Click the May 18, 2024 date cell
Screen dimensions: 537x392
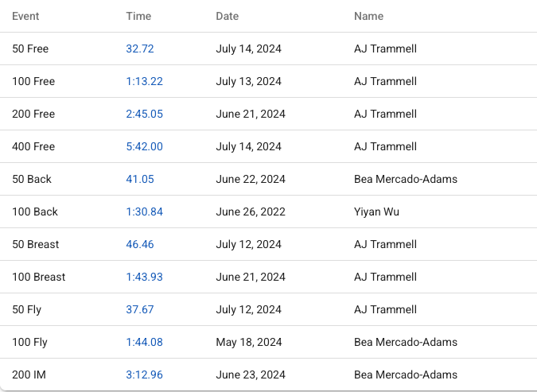[x=249, y=342]
